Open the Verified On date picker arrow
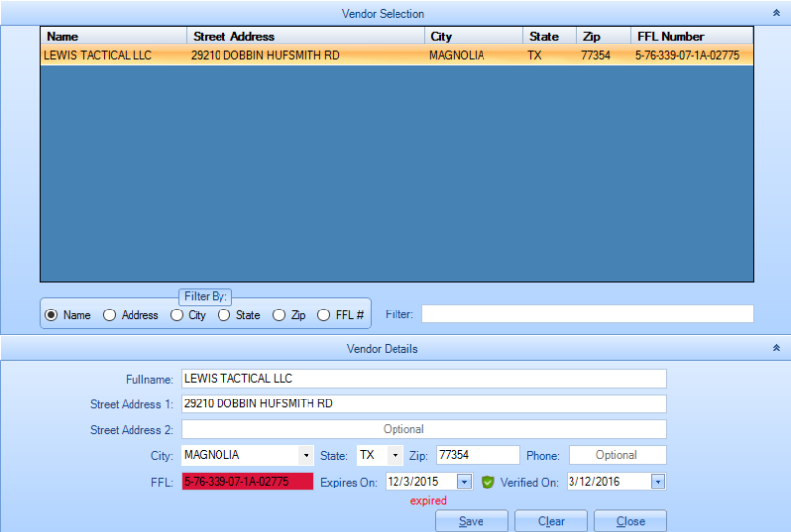The width and height of the screenshot is (791, 532). pyautogui.click(x=658, y=482)
